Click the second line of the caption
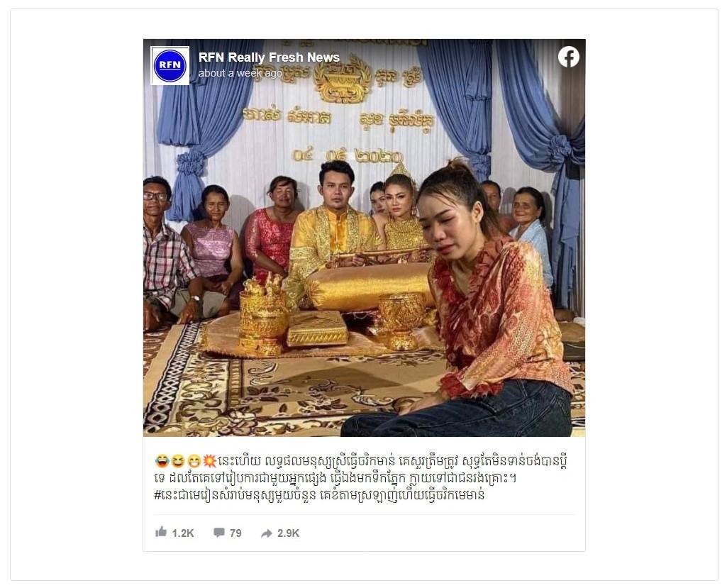The height and width of the screenshot is (588, 727). [x=335, y=478]
